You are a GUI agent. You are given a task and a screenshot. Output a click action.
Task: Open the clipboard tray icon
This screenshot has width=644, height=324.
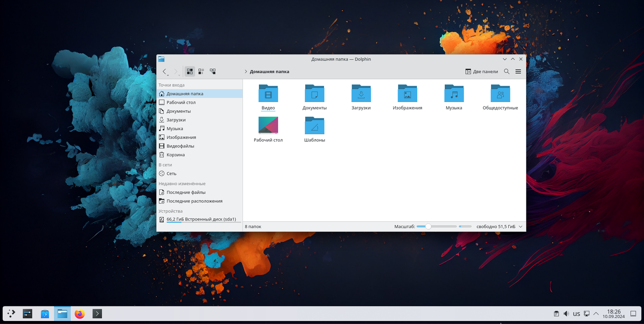tap(556, 314)
